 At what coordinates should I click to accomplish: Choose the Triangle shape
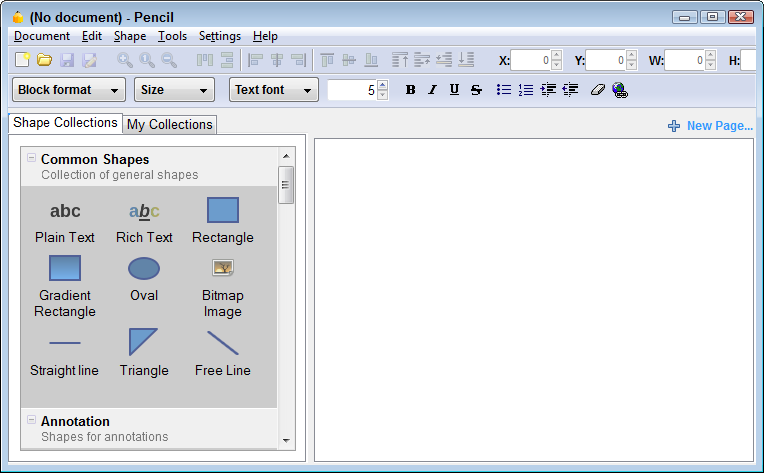[143, 342]
